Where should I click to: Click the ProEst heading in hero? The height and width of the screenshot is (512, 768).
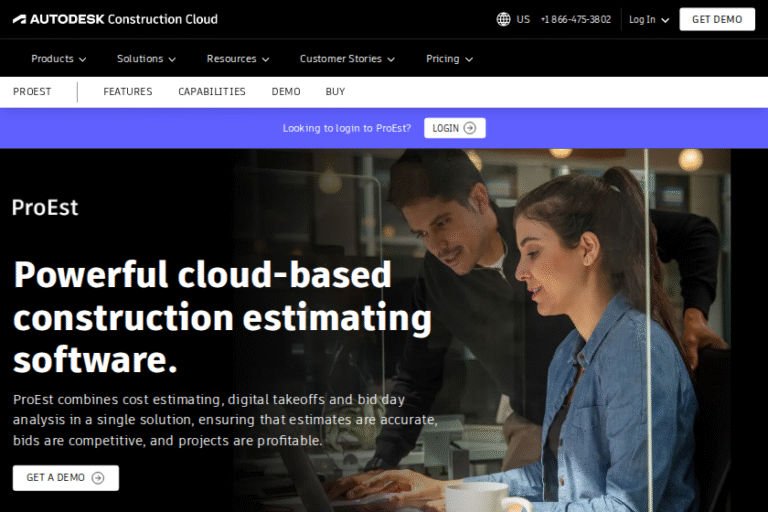point(45,208)
